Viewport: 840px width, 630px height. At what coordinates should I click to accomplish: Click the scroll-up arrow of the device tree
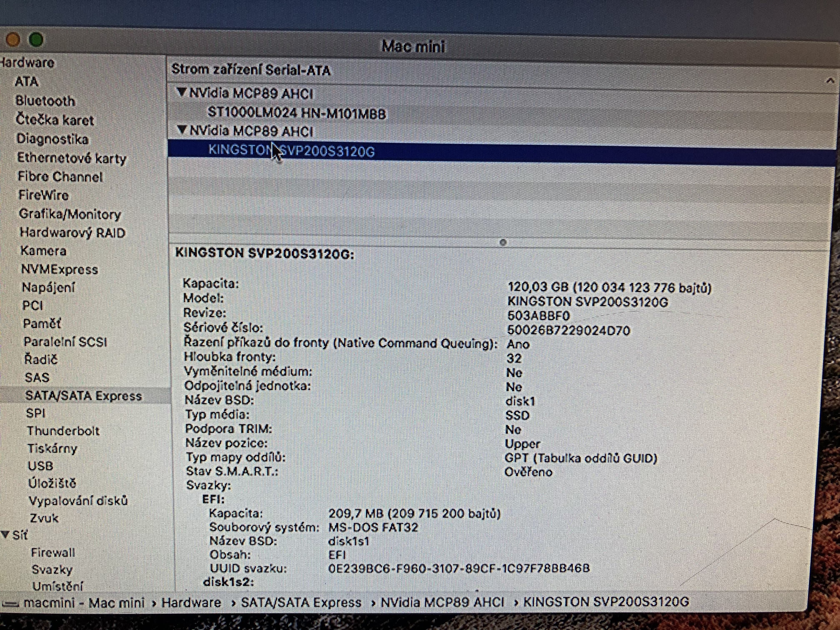[x=830, y=80]
